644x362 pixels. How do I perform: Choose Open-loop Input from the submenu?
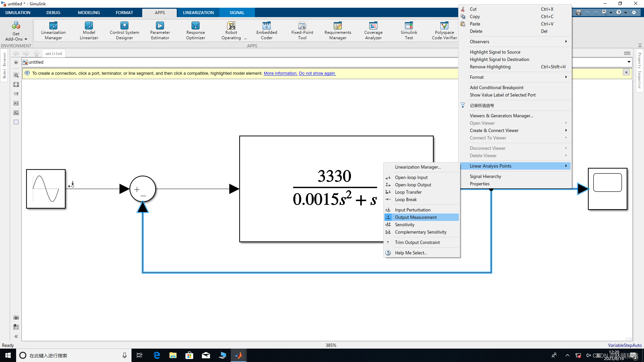tap(411, 177)
